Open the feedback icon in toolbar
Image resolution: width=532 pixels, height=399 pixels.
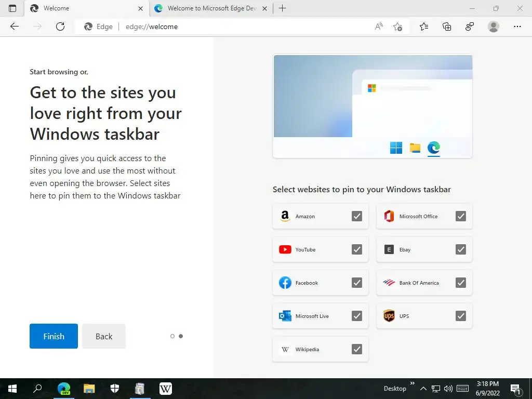[x=470, y=26]
